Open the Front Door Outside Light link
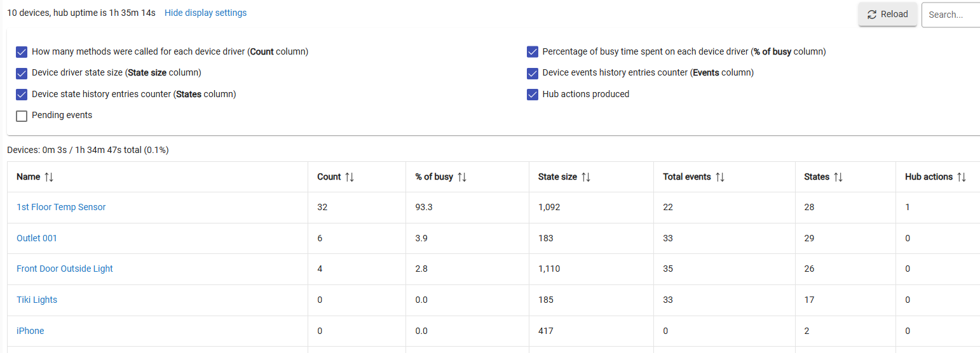Viewport: 980px width, 353px height. (x=65, y=269)
